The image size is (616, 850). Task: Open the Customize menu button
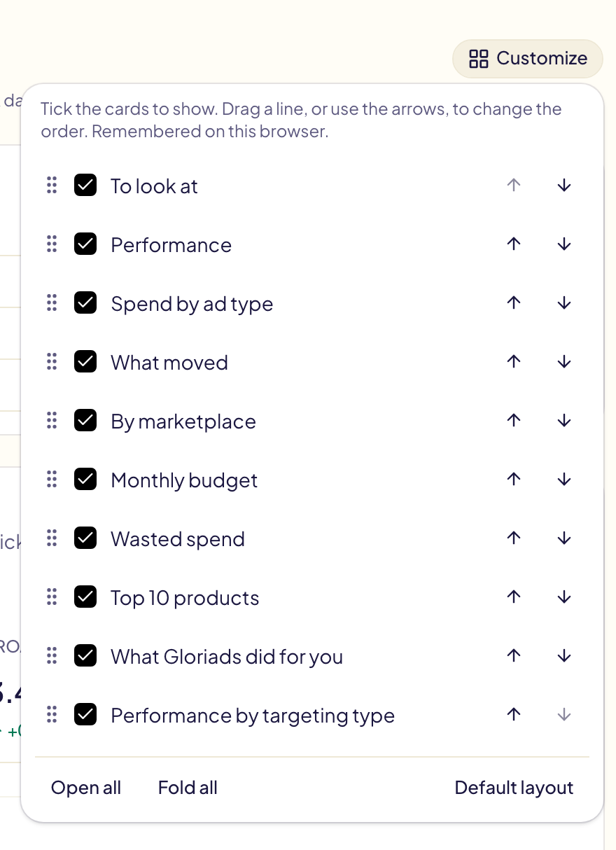(x=528, y=58)
